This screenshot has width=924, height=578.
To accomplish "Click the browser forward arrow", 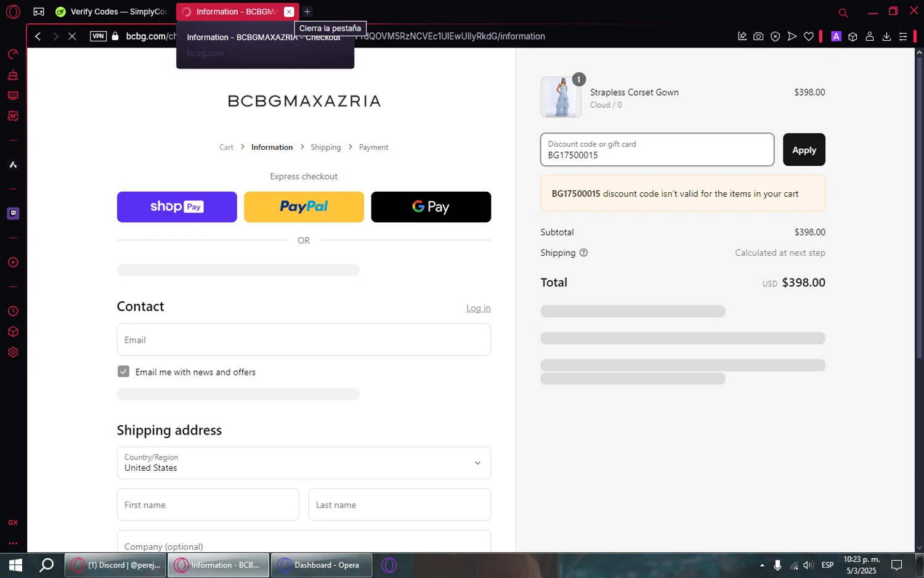I will [55, 36].
